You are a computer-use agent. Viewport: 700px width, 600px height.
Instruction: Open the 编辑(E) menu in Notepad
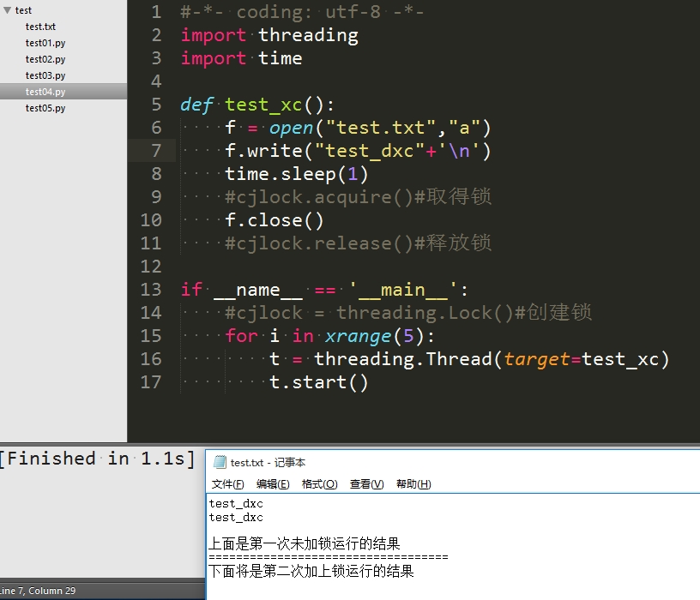[x=273, y=483]
